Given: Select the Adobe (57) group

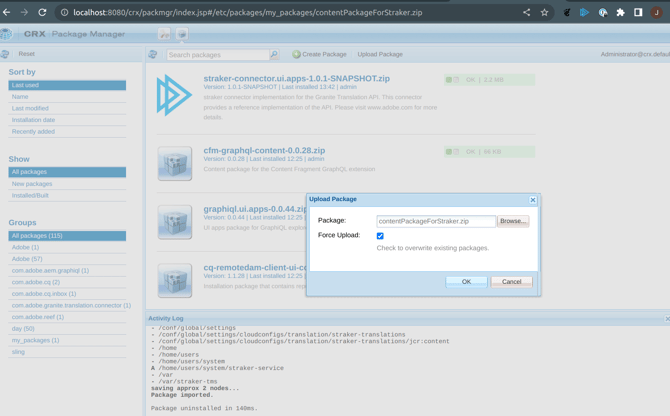Looking at the screenshot, I should click(x=27, y=259).
